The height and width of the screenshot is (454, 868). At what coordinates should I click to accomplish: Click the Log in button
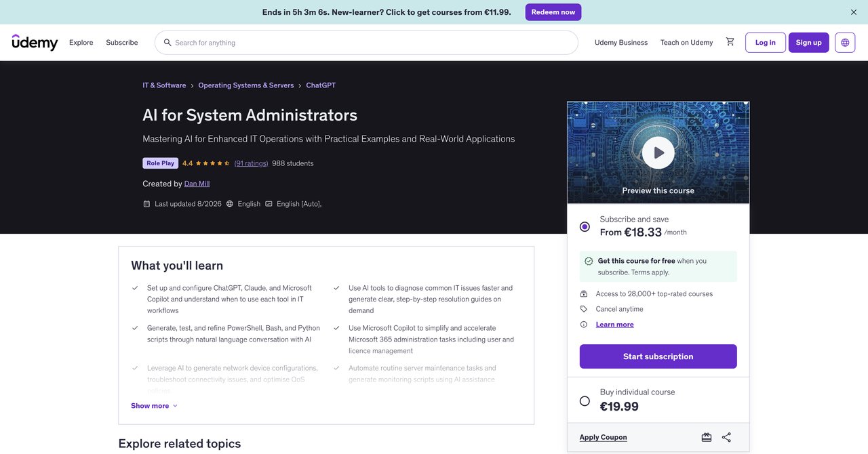(x=766, y=43)
